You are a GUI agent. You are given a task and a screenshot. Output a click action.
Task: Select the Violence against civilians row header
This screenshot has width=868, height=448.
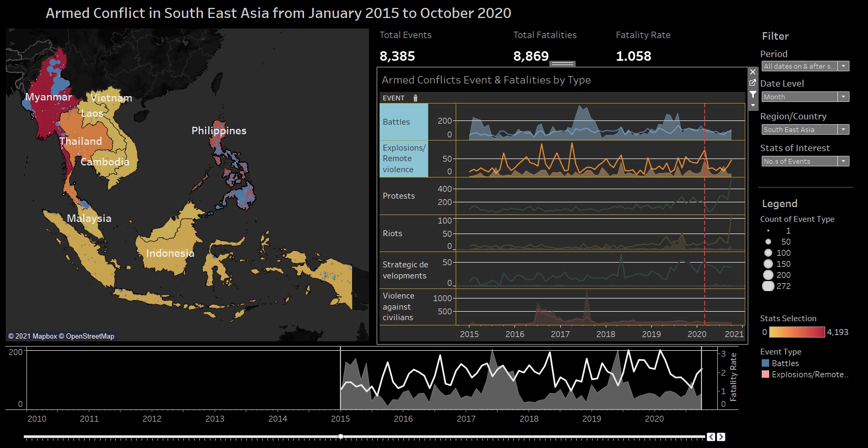coord(404,307)
